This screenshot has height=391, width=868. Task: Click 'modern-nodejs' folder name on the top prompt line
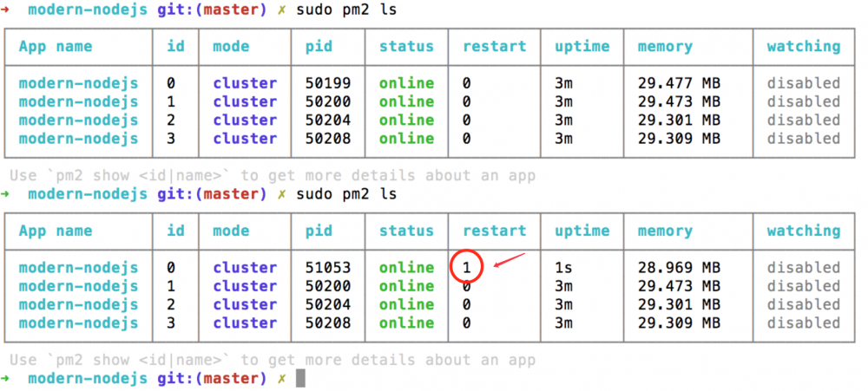(88, 10)
